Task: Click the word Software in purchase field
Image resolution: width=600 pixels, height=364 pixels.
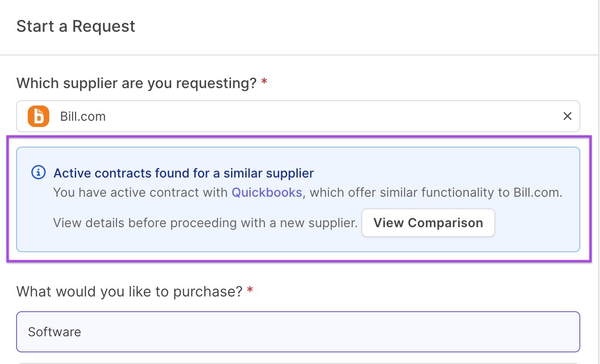Action: 54,332
